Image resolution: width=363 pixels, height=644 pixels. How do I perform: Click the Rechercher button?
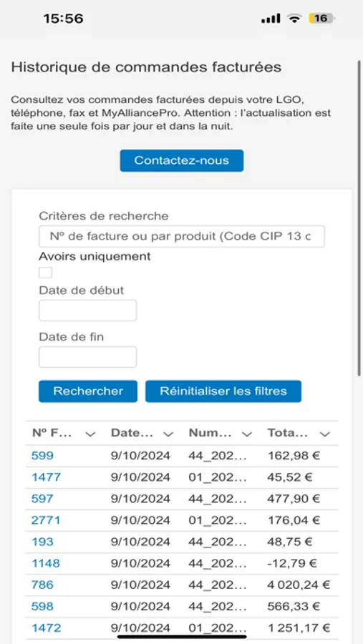coord(88,391)
